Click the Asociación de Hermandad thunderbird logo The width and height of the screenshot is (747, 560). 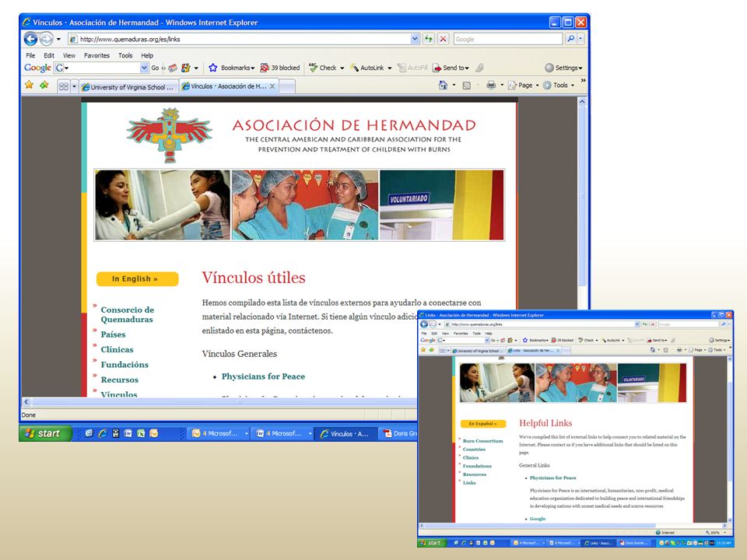(x=169, y=135)
